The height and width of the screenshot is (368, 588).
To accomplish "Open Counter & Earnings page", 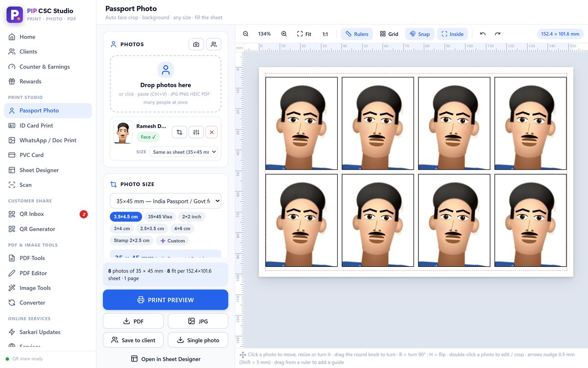I will pos(48,67).
